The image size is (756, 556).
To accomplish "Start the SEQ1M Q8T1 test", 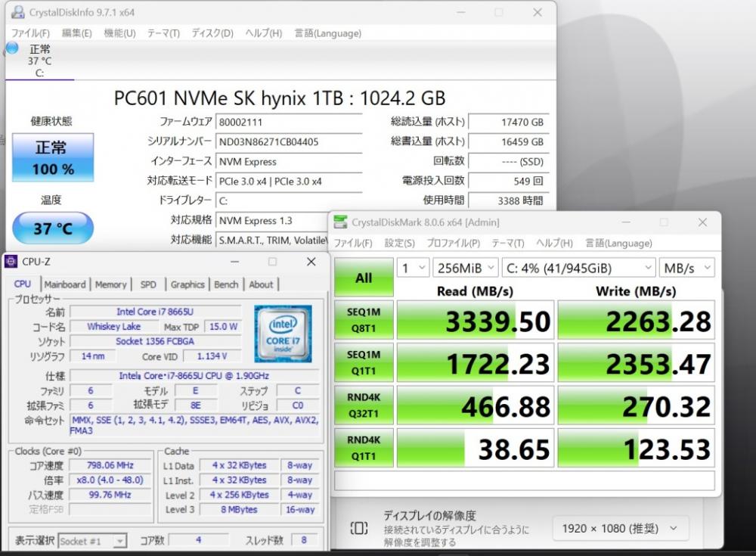I will (364, 320).
